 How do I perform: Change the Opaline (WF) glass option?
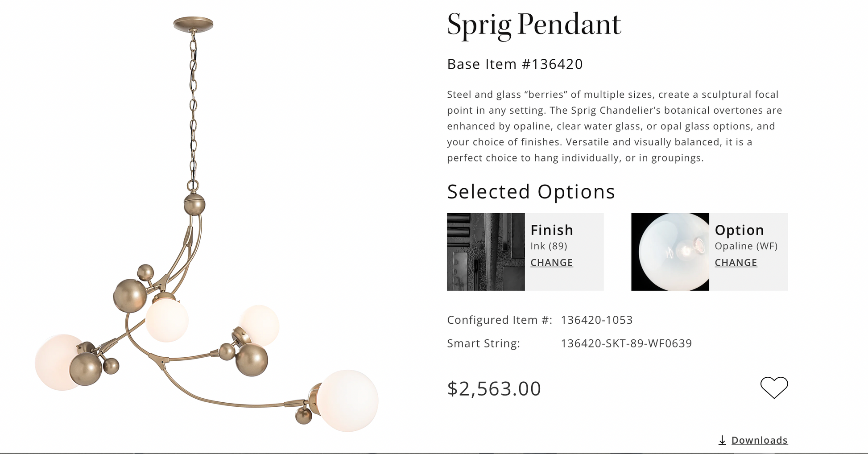click(736, 263)
